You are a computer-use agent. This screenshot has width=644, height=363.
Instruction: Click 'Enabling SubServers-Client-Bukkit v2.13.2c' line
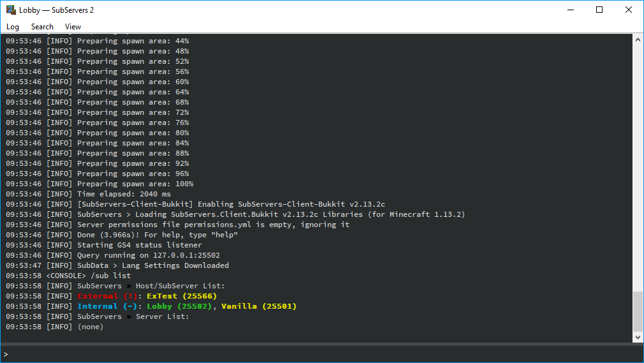(196, 204)
